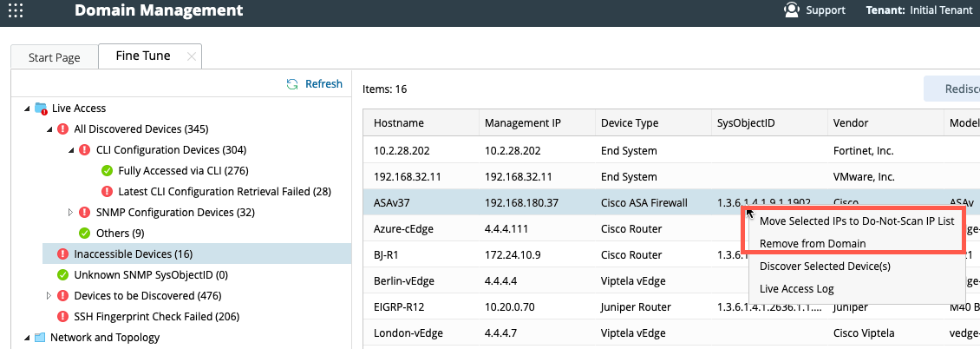Select the EIGRP-R12 hostname row

point(400,307)
